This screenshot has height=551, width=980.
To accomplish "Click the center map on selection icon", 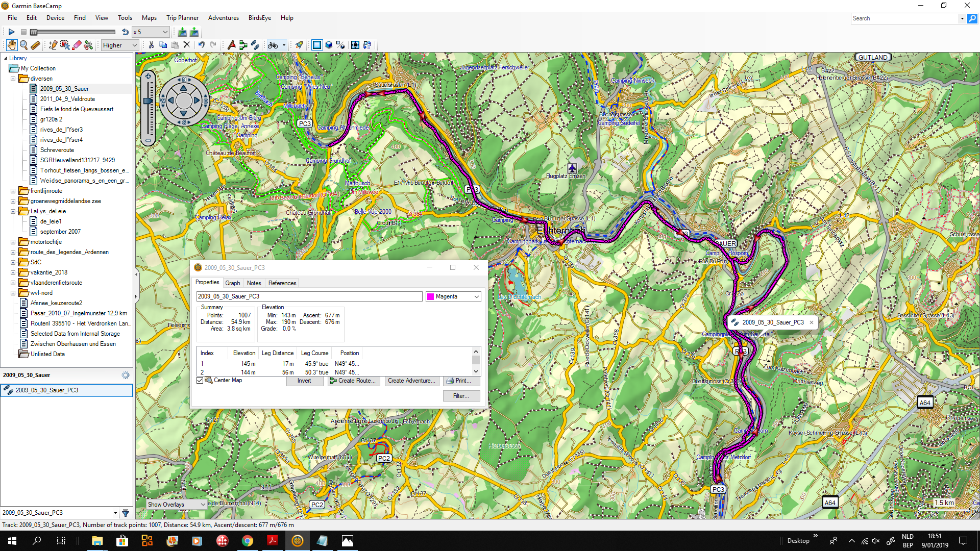I will (355, 45).
